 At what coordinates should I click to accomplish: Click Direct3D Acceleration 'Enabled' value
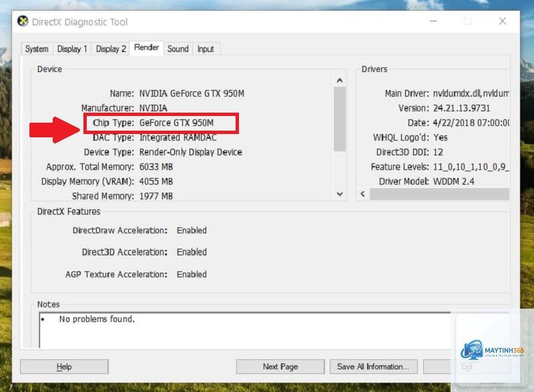click(192, 252)
